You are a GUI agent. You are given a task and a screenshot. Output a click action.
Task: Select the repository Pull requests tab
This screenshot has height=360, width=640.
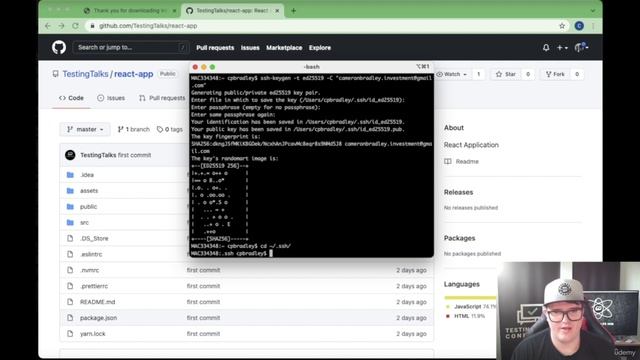tap(162, 98)
